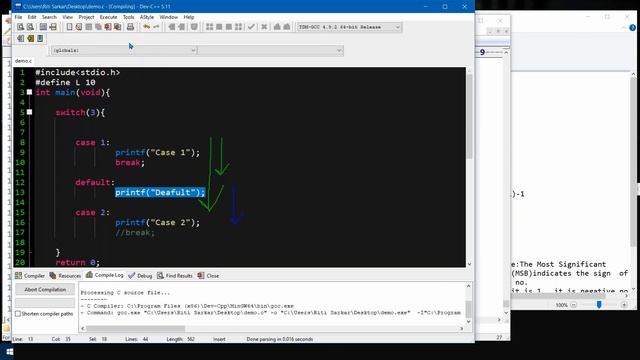
Task: Click the code editor vertical scrollbar thumb
Action: pos(469,116)
